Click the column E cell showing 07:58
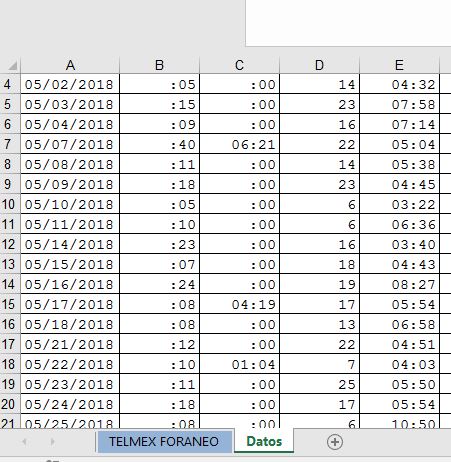The height and width of the screenshot is (462, 451). tap(399, 104)
